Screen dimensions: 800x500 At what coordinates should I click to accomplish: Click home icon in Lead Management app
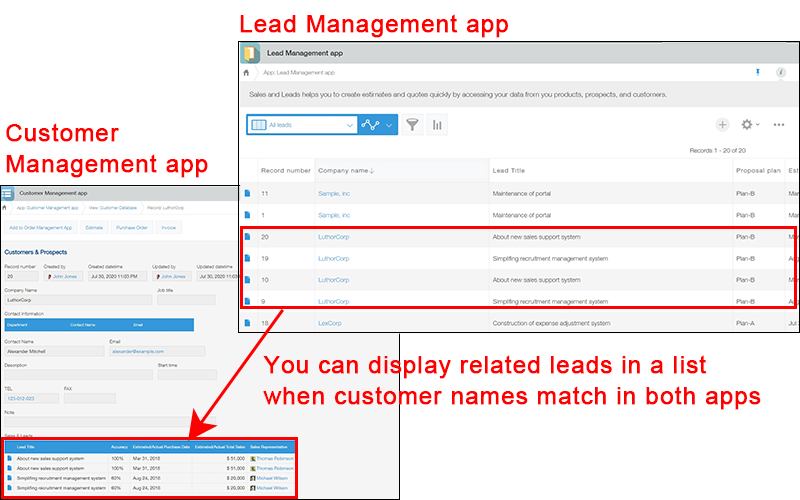[x=247, y=73]
